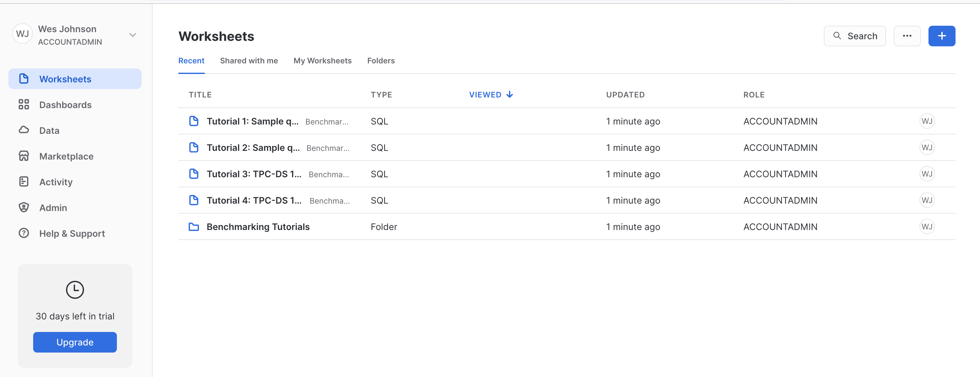Click the Worksheets page icon in sidebar
This screenshot has width=980, height=377.
point(24,79)
